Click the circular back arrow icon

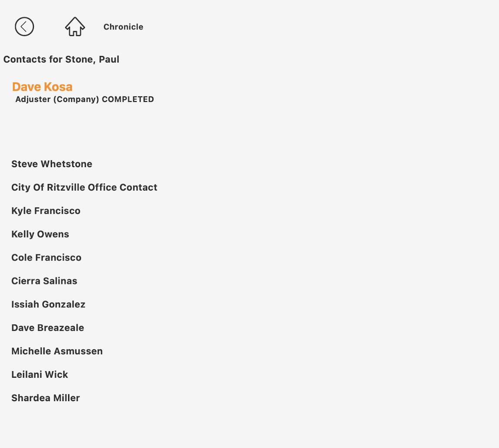tap(24, 26)
